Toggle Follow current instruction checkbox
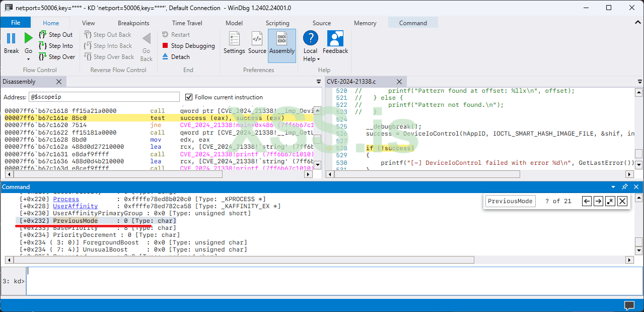The height and width of the screenshot is (312, 644). coord(189,97)
